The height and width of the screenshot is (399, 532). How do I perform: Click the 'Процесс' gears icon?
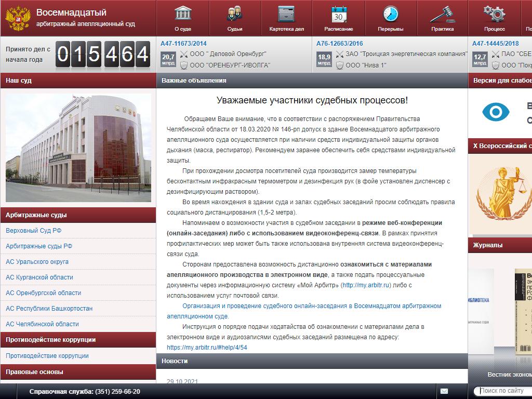tap(494, 14)
